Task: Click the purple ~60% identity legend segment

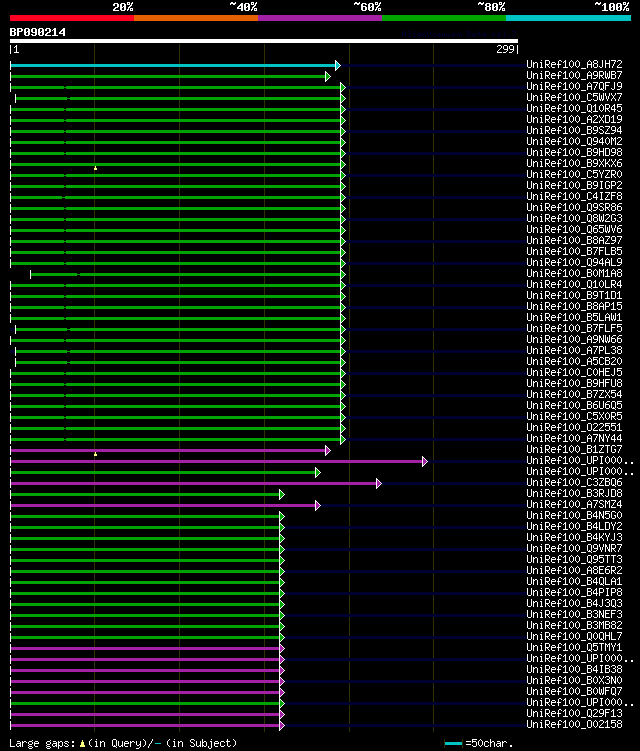Action: [320, 18]
